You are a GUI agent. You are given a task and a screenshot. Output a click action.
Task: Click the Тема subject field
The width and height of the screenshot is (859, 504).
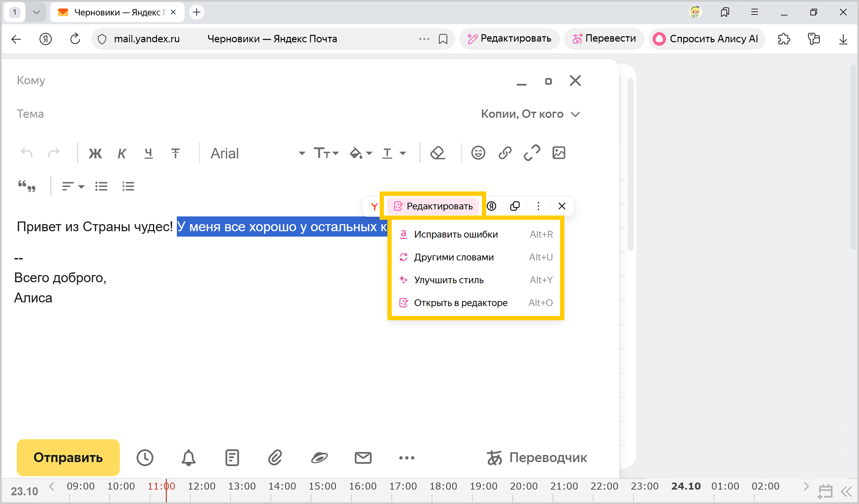[x=204, y=114]
